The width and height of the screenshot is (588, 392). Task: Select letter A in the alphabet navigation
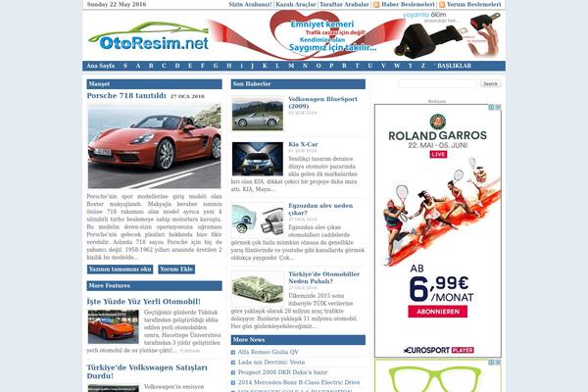click(138, 66)
